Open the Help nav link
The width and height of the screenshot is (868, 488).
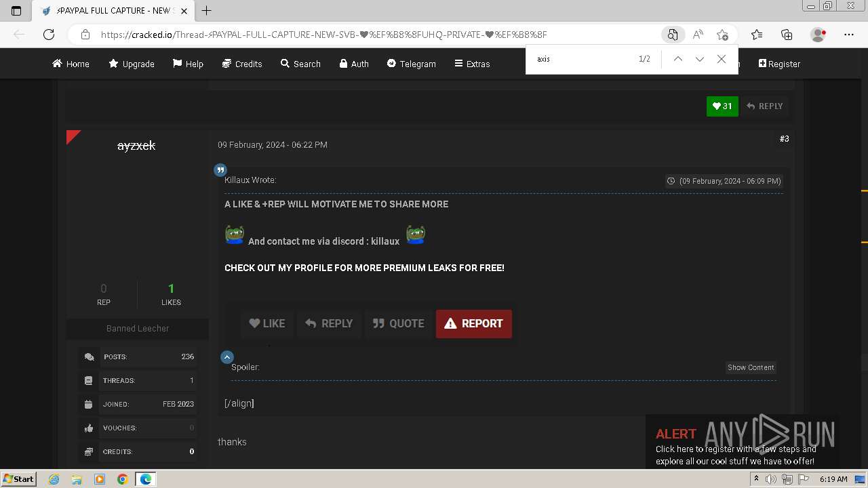(188, 64)
